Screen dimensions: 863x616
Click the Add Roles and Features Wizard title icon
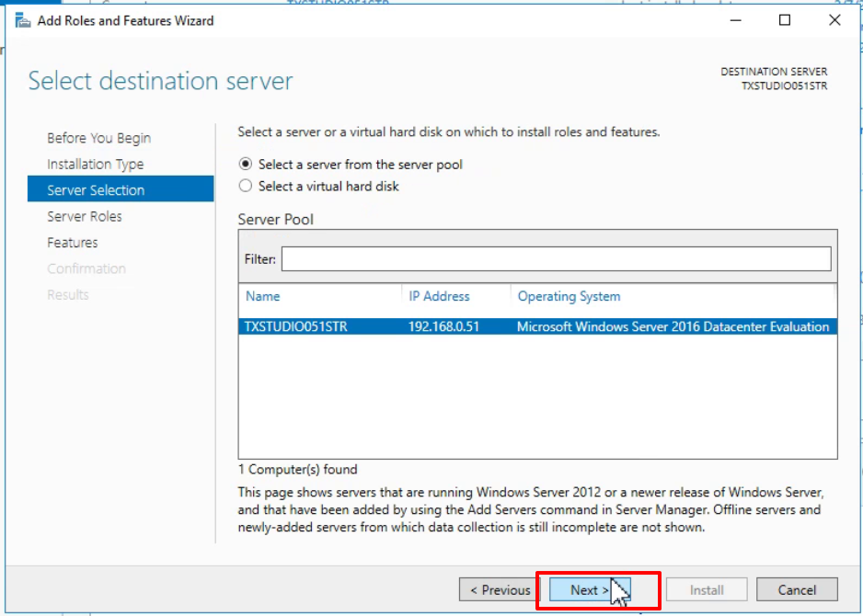point(23,21)
